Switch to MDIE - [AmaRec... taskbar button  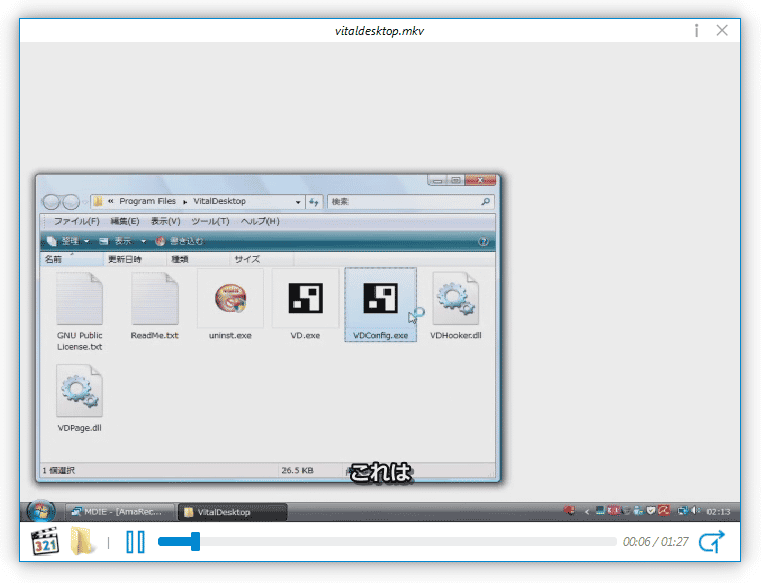coord(119,512)
